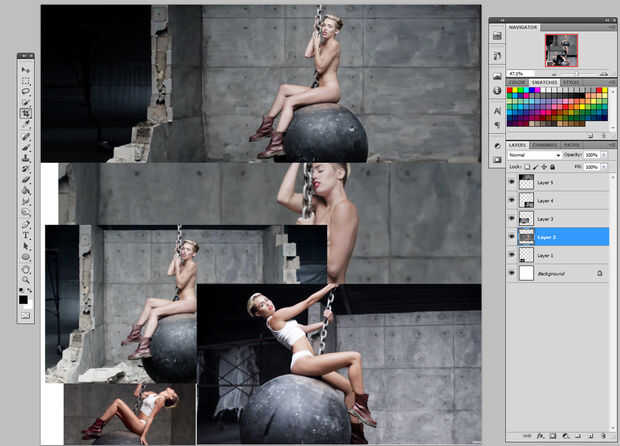
Task: Select the Blur tool
Action: pos(26,201)
